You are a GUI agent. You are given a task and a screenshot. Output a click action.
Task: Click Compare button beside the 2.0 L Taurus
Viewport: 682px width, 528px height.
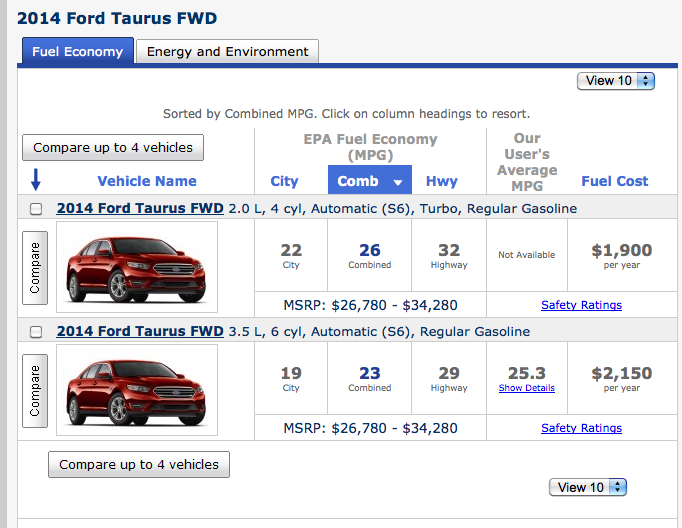coord(35,268)
